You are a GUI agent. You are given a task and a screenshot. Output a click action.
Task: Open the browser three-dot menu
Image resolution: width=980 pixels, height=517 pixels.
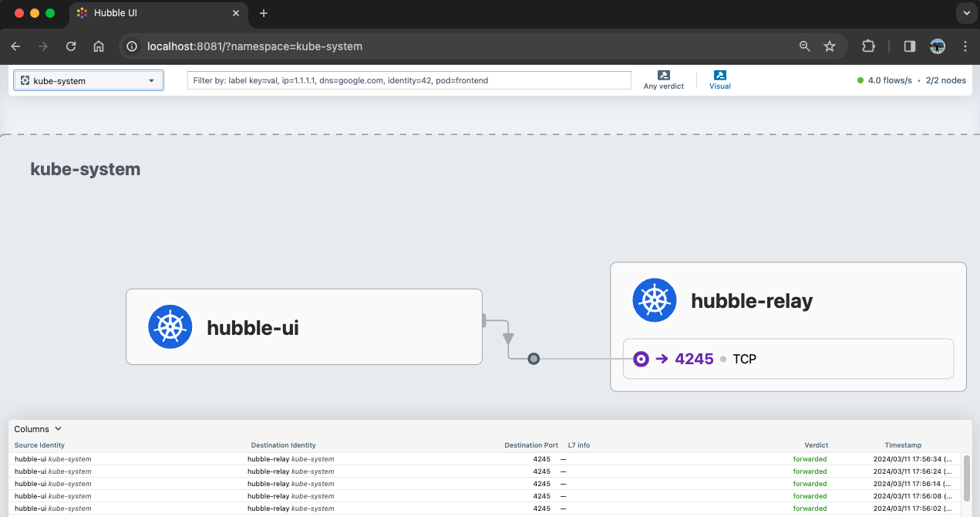click(x=965, y=46)
